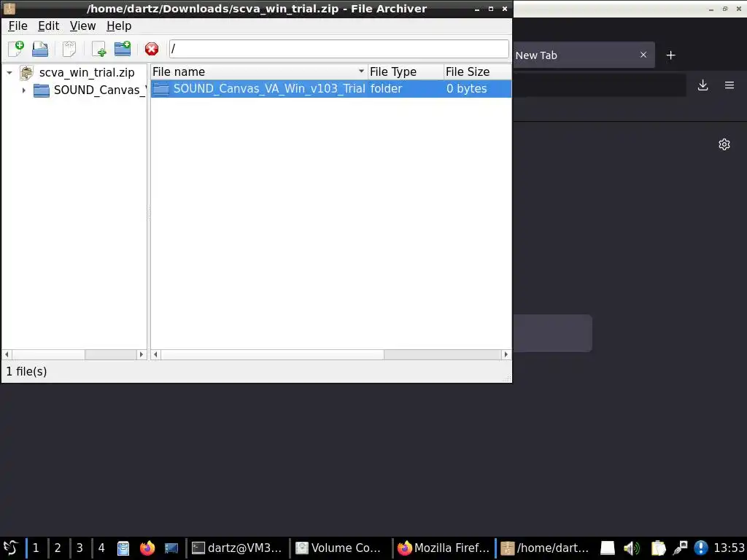
Task: Click the blue notification tray icon
Action: tap(701, 548)
